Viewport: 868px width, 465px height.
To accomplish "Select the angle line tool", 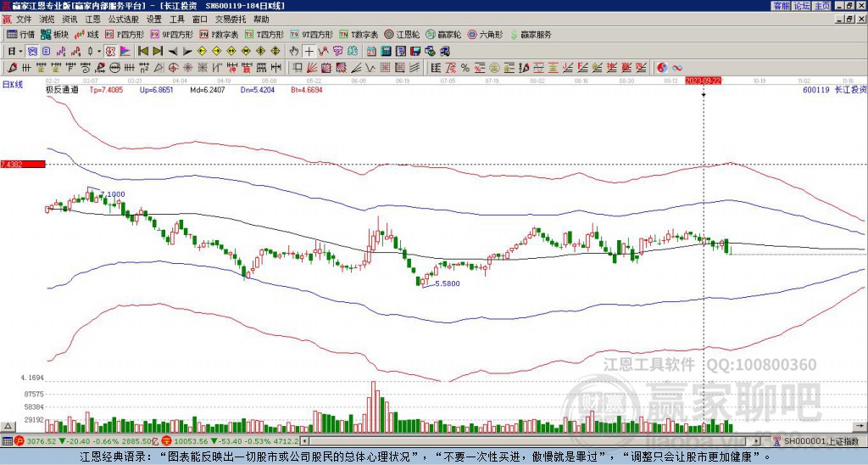I will [356, 68].
